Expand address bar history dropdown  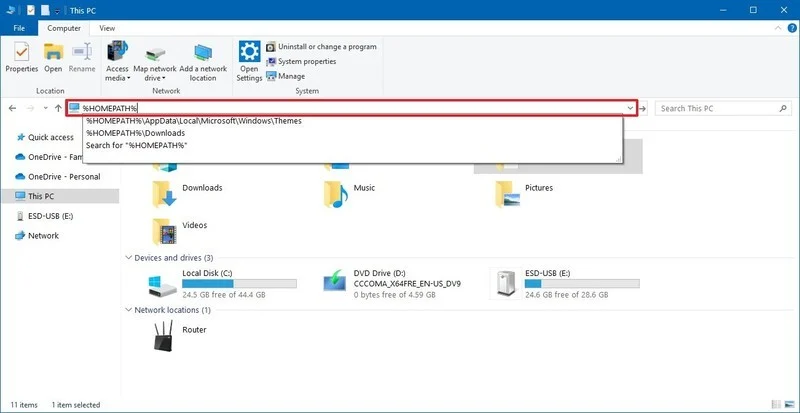click(x=631, y=108)
